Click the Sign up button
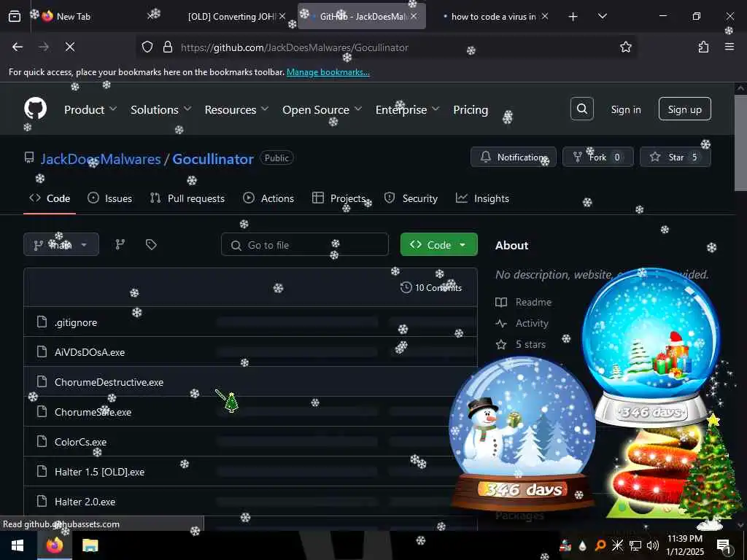 [x=684, y=109]
